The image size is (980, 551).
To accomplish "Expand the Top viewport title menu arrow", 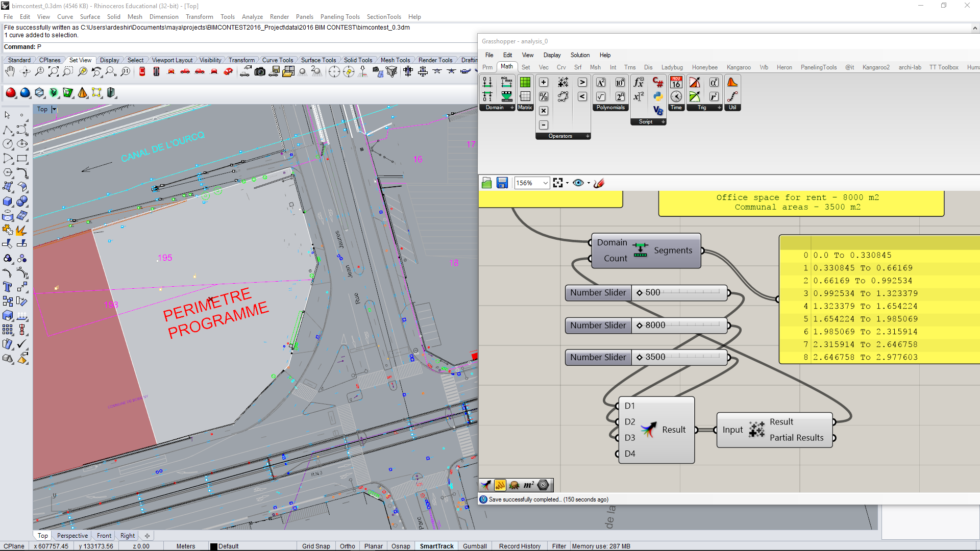I will pyautogui.click(x=54, y=109).
